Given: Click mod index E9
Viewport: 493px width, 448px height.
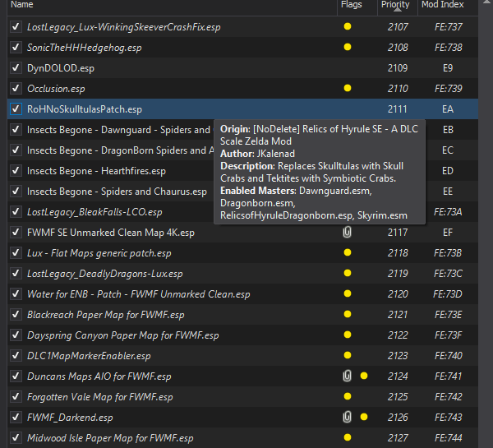Looking at the screenshot, I should pos(448,68).
